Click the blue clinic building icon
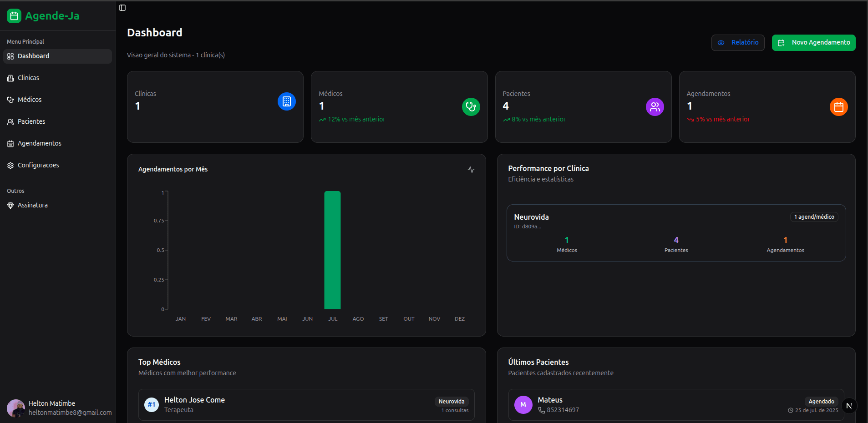The height and width of the screenshot is (423, 868). tap(286, 101)
